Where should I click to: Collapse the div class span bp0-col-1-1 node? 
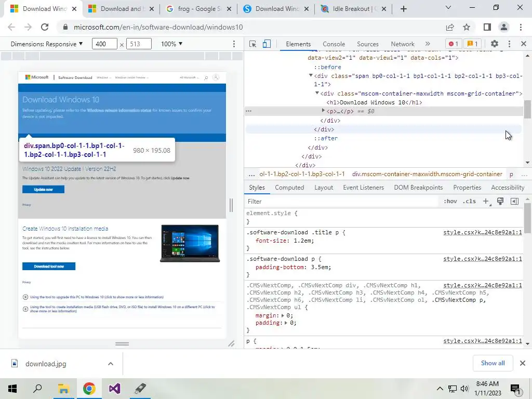(311, 75)
